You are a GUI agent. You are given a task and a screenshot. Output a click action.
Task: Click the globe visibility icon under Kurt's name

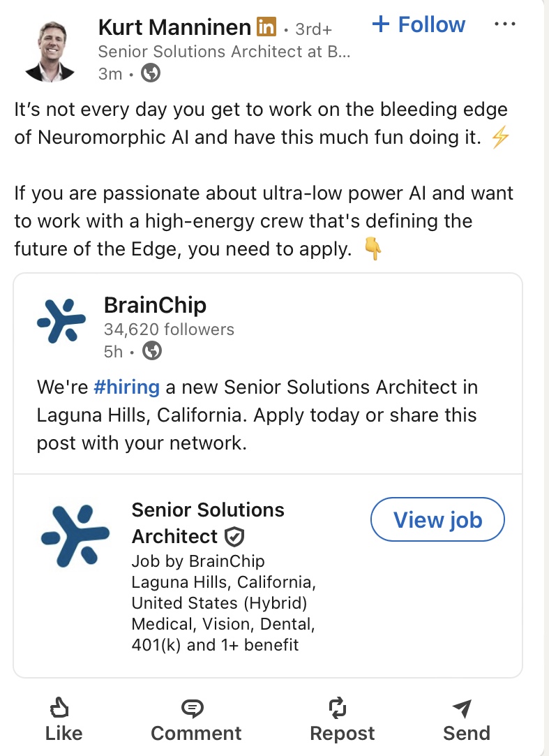[x=151, y=73]
